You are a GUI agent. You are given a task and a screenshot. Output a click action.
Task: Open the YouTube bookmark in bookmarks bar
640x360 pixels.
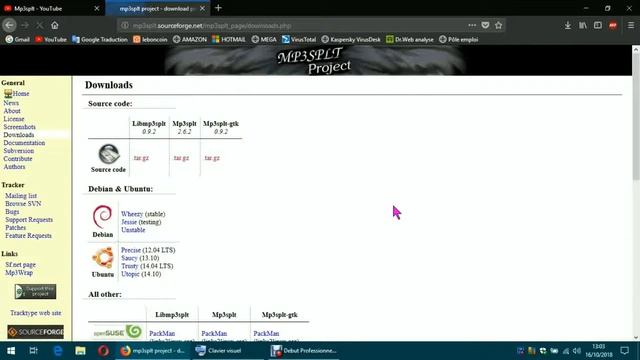click(x=51, y=40)
